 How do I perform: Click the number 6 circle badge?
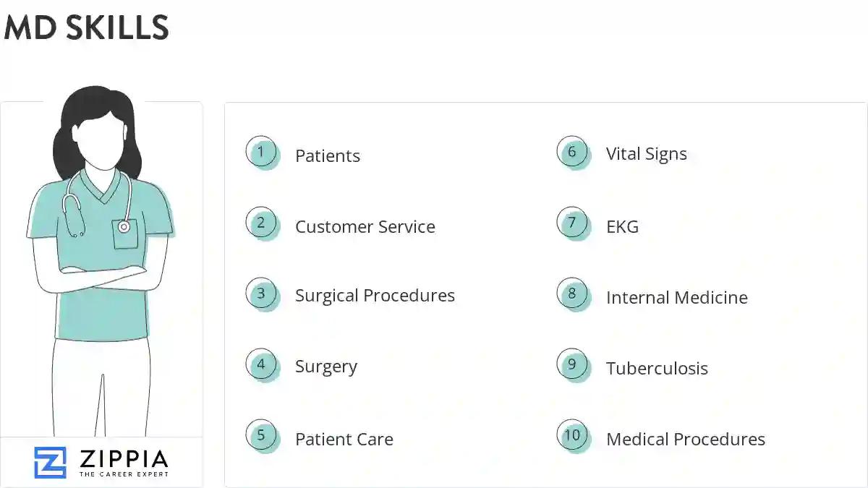click(572, 152)
